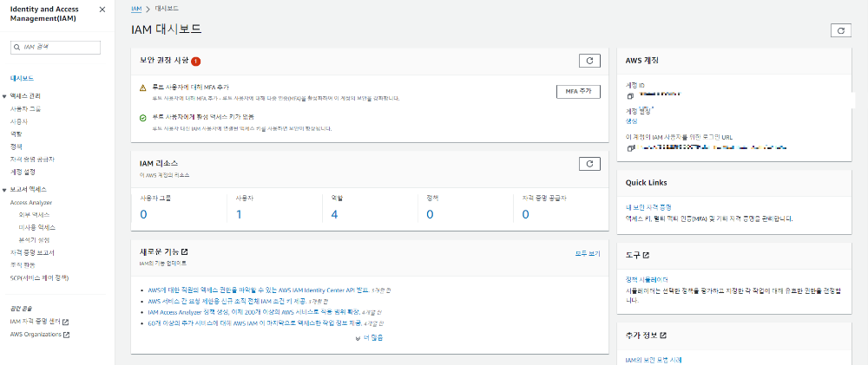Open 대시보드 in the sidebar
This screenshot has width=868, height=365.
(x=23, y=78)
